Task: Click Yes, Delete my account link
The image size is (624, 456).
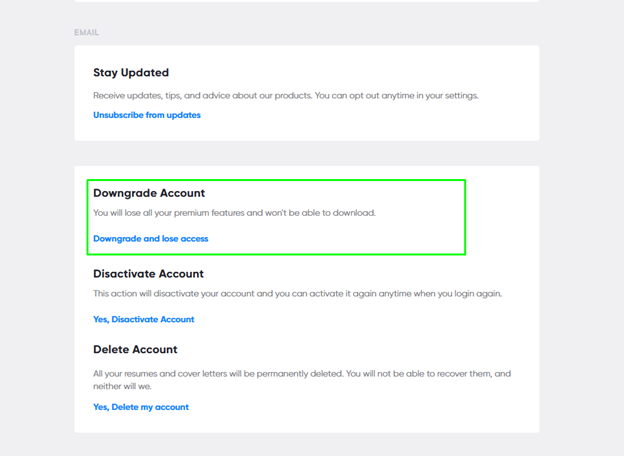Action: pyautogui.click(x=141, y=407)
